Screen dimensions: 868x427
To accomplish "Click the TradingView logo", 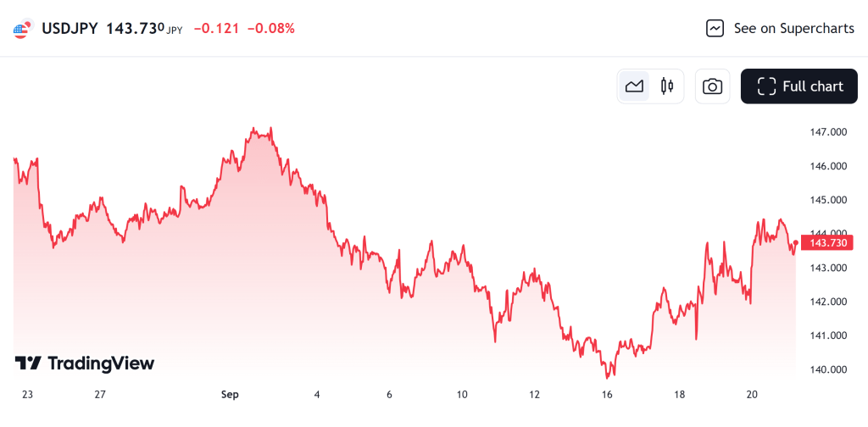I will coord(85,363).
